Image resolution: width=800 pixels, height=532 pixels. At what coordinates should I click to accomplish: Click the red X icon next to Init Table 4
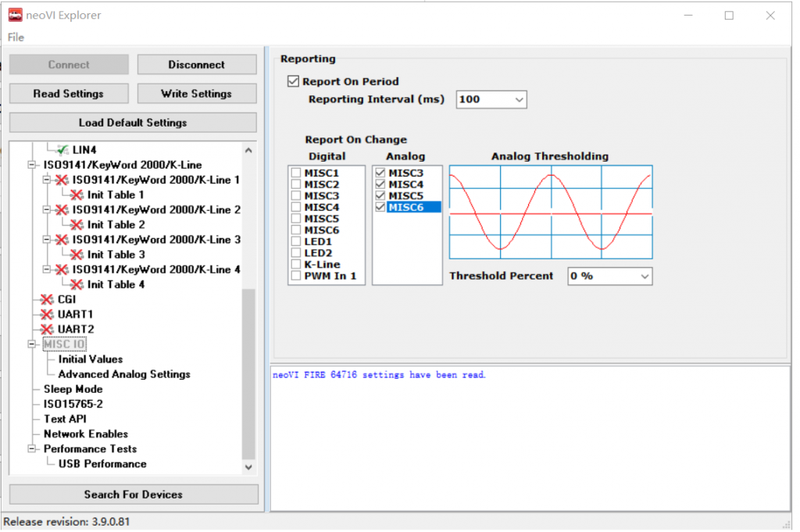[77, 284]
